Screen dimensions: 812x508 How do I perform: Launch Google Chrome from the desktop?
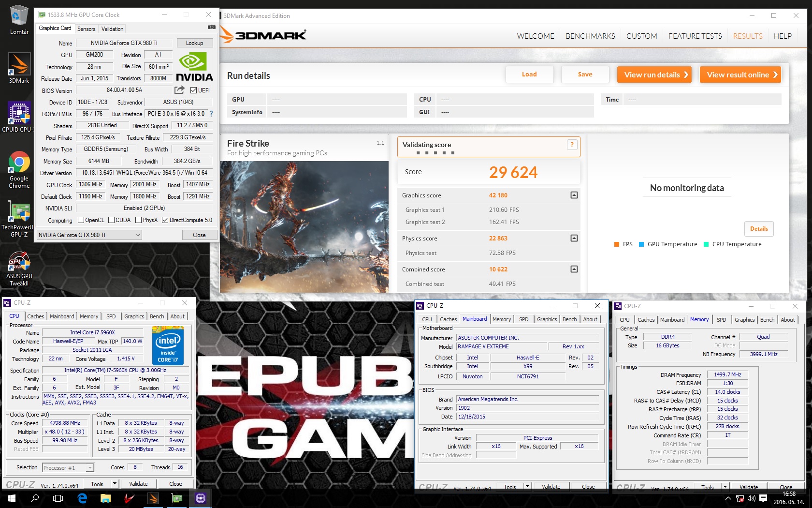pyautogui.click(x=19, y=170)
